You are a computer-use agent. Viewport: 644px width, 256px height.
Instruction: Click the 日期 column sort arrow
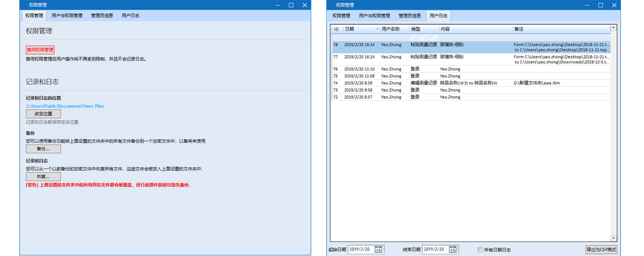coord(377,29)
